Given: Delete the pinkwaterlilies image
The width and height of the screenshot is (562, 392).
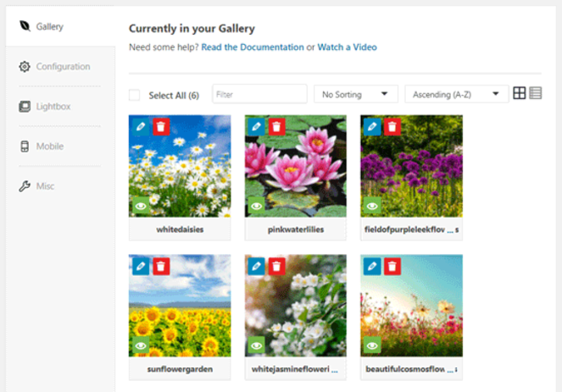Looking at the screenshot, I should 276,127.
